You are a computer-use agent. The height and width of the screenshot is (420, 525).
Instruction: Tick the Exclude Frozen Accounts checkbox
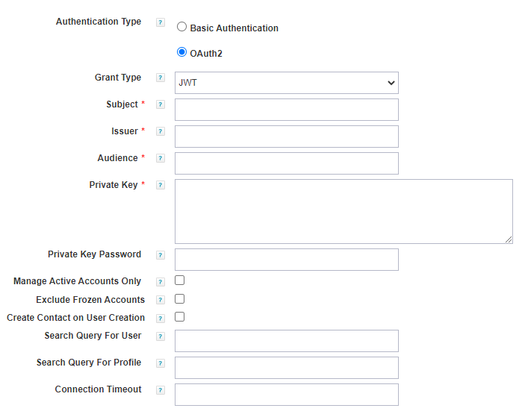point(179,298)
